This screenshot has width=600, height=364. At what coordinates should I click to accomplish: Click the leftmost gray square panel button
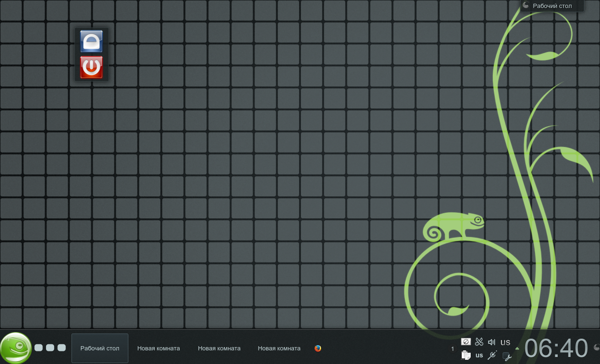39,348
